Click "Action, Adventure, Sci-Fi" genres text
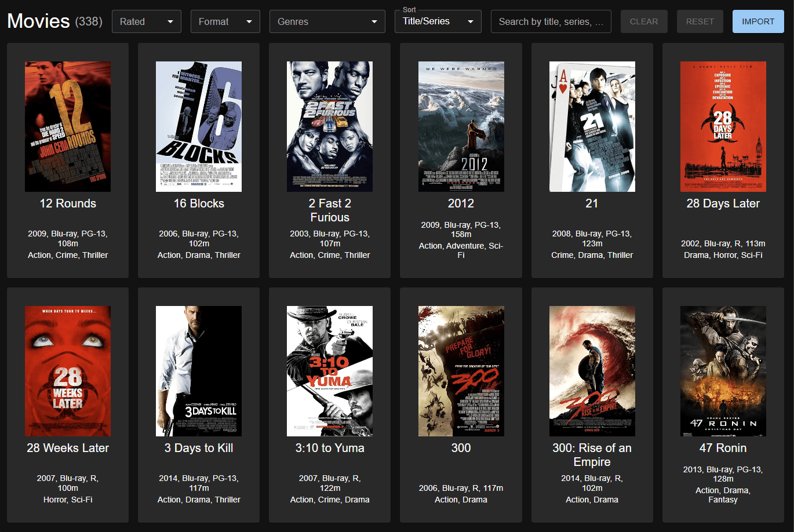 461,250
